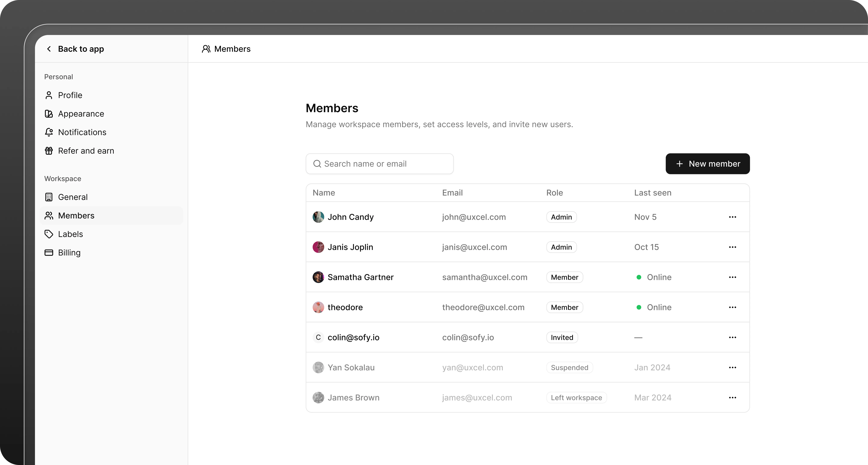Click the search magnifier icon
This screenshot has height=465, width=868.
tap(317, 164)
